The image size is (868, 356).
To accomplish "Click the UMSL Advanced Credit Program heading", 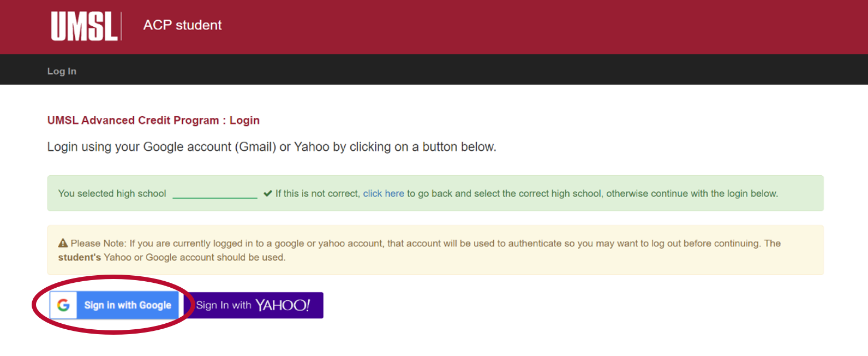I will [153, 120].
